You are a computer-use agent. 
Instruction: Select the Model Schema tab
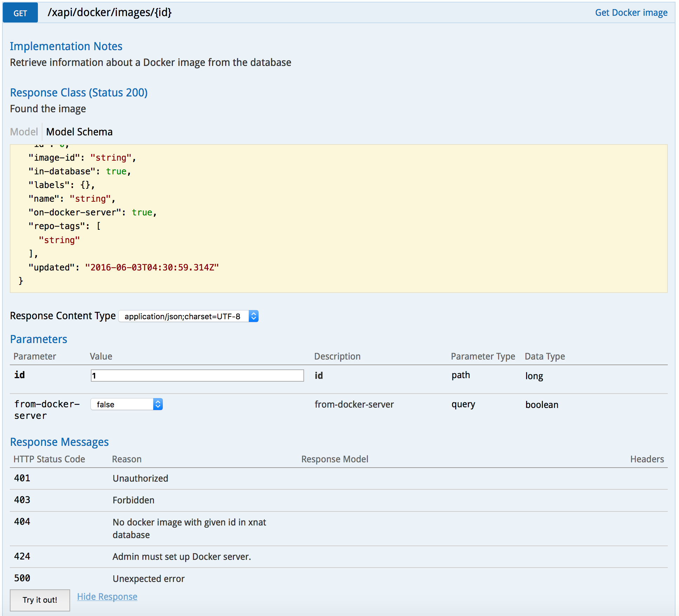click(79, 132)
